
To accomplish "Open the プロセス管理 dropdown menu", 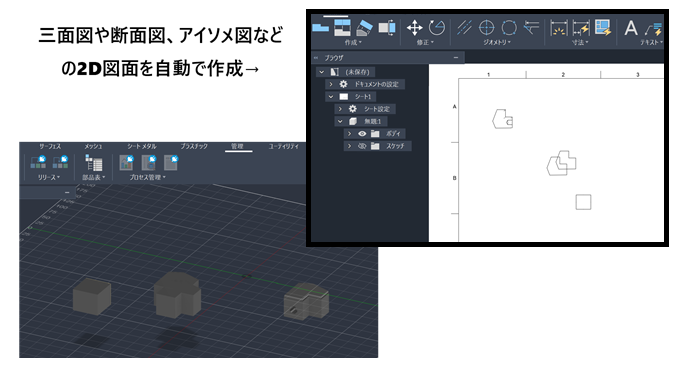I will click(148, 177).
